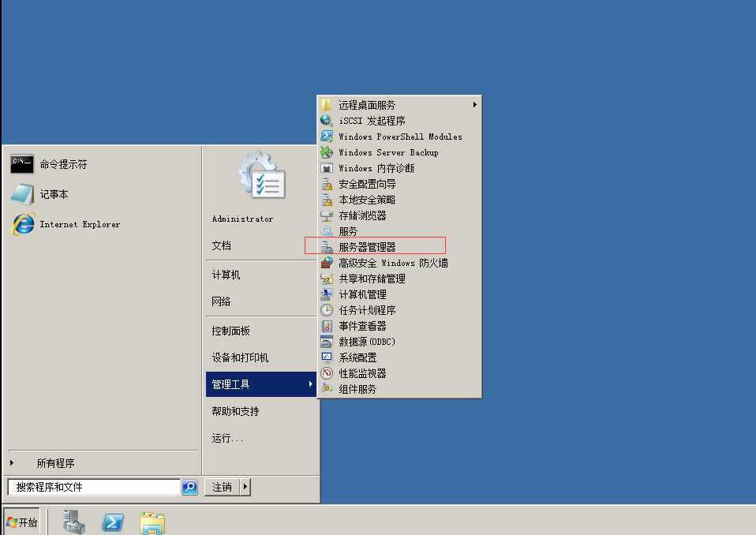Select the 管理工具 menu item
The height and width of the screenshot is (535, 756).
(x=261, y=384)
